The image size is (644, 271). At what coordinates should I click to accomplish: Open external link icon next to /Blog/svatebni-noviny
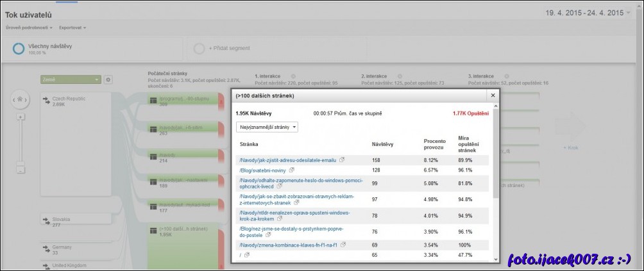click(292, 170)
